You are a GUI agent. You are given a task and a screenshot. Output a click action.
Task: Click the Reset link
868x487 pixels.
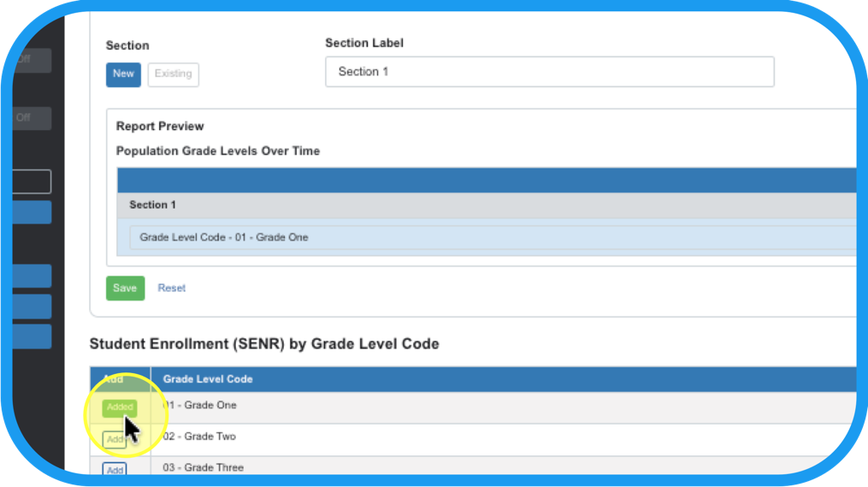171,288
